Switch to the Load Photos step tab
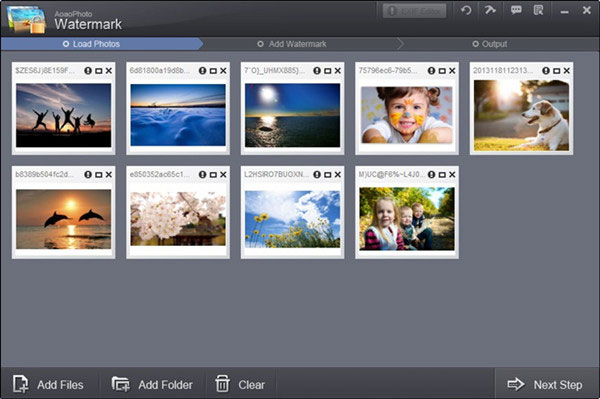 tap(101, 44)
